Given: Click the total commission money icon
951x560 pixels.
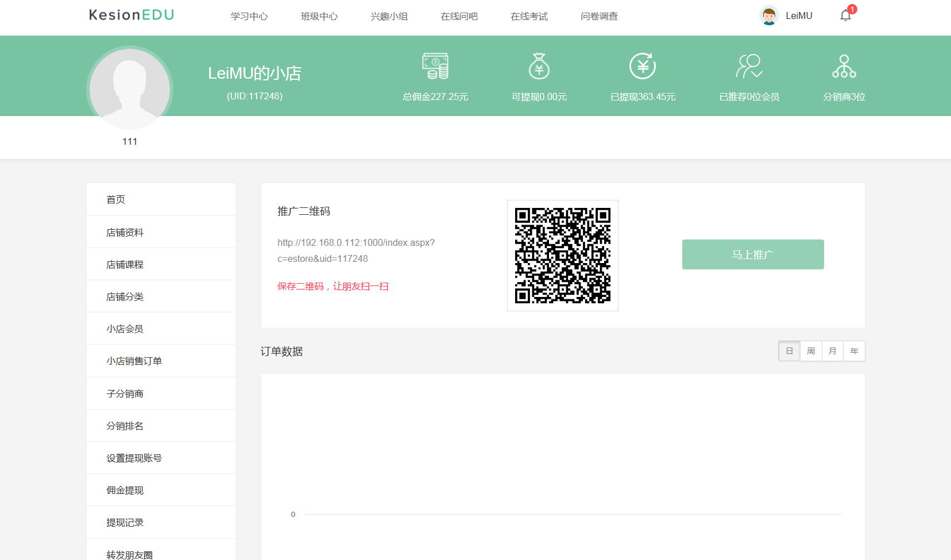Looking at the screenshot, I should pyautogui.click(x=435, y=66).
